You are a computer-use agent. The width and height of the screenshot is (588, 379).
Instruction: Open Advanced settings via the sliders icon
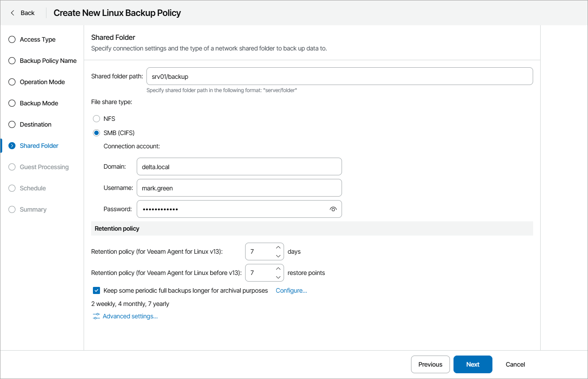pyautogui.click(x=96, y=316)
